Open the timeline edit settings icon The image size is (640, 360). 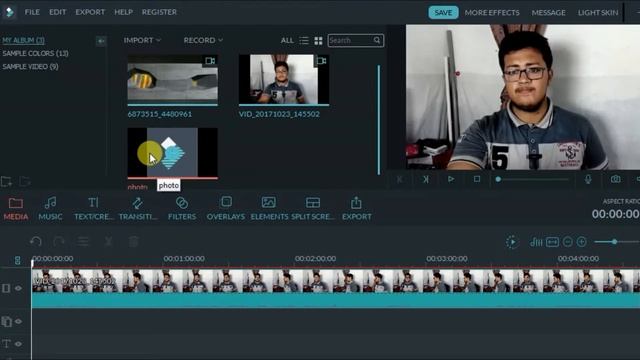[83, 242]
